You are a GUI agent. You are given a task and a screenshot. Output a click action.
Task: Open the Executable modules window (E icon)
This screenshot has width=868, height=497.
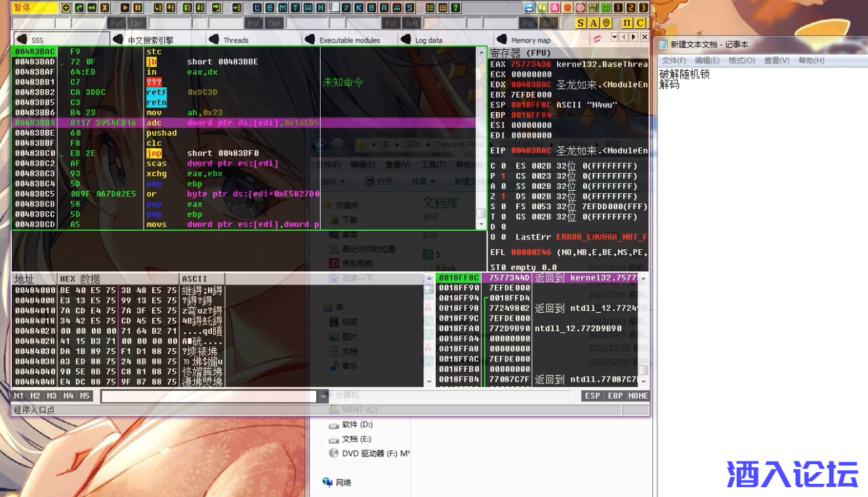click(x=270, y=8)
